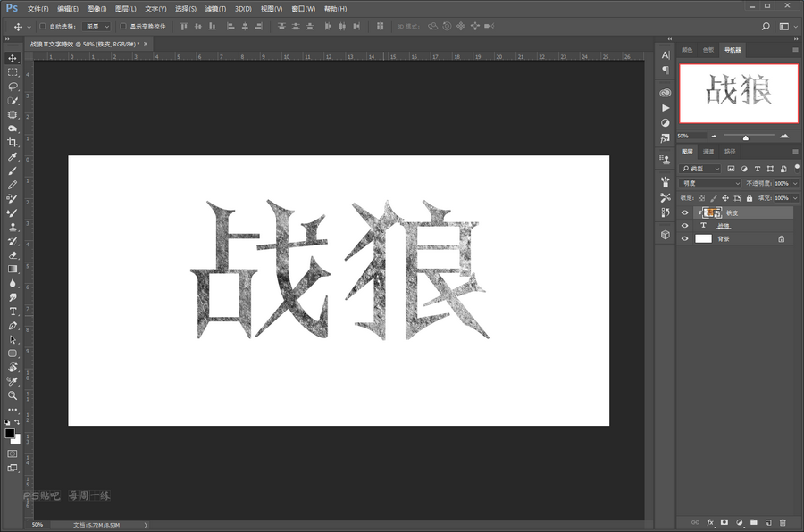This screenshot has width=804, height=532.
Task: Open the 文件(F) menu
Action: [x=38, y=9]
